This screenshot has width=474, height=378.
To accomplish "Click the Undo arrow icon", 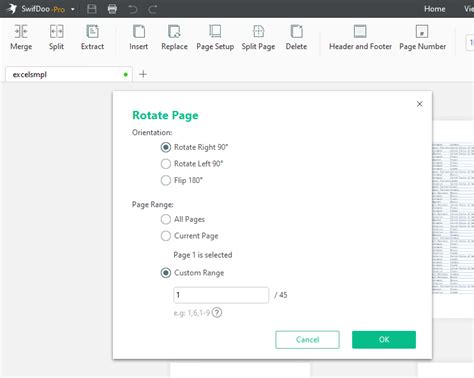I will 133,9.
